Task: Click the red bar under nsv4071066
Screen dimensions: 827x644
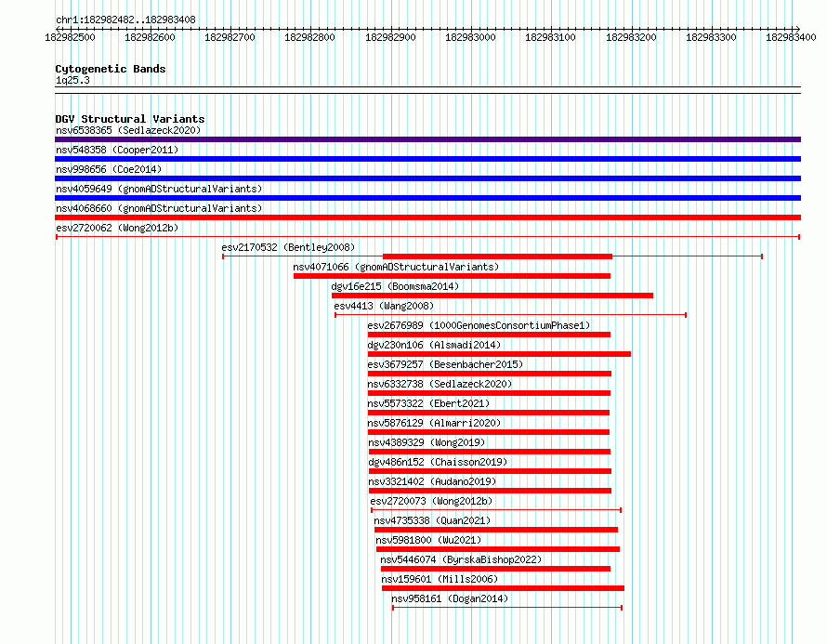Action: 452,276
